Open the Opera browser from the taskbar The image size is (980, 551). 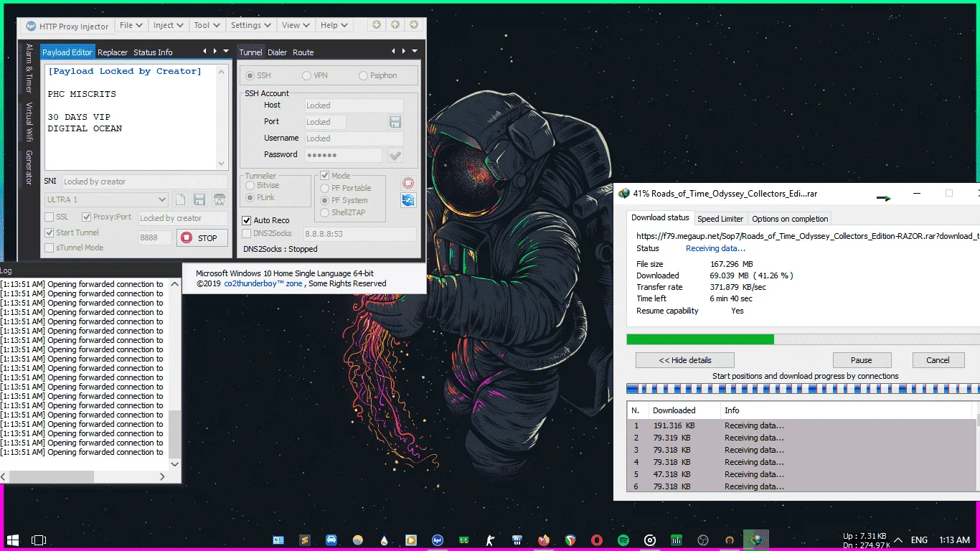(x=597, y=540)
